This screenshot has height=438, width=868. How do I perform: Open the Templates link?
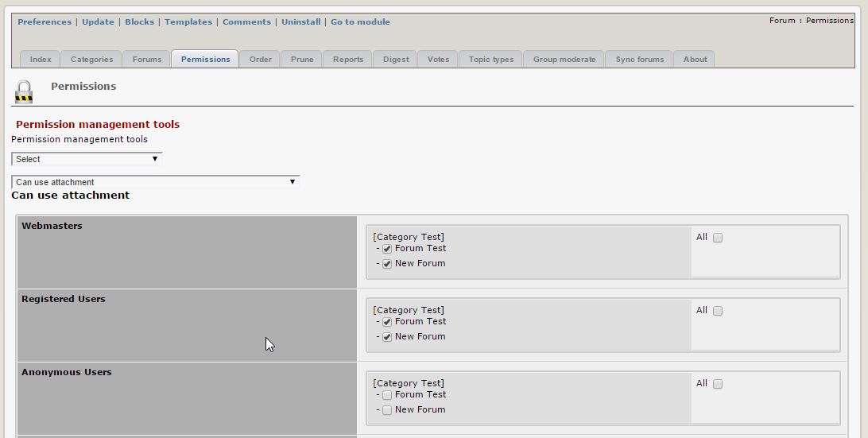(x=188, y=22)
